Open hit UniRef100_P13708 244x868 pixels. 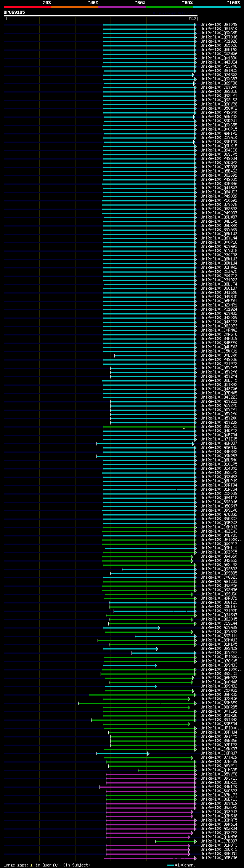[219, 67]
